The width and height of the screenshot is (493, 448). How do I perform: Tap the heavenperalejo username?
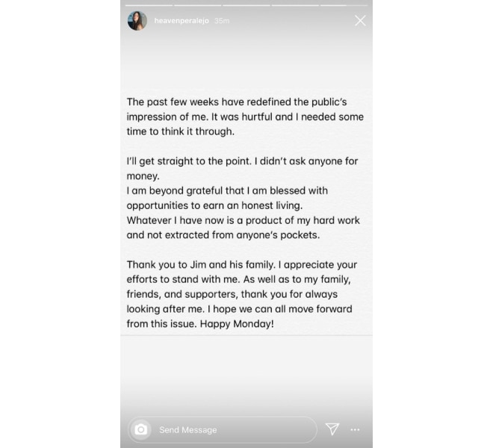182,21
